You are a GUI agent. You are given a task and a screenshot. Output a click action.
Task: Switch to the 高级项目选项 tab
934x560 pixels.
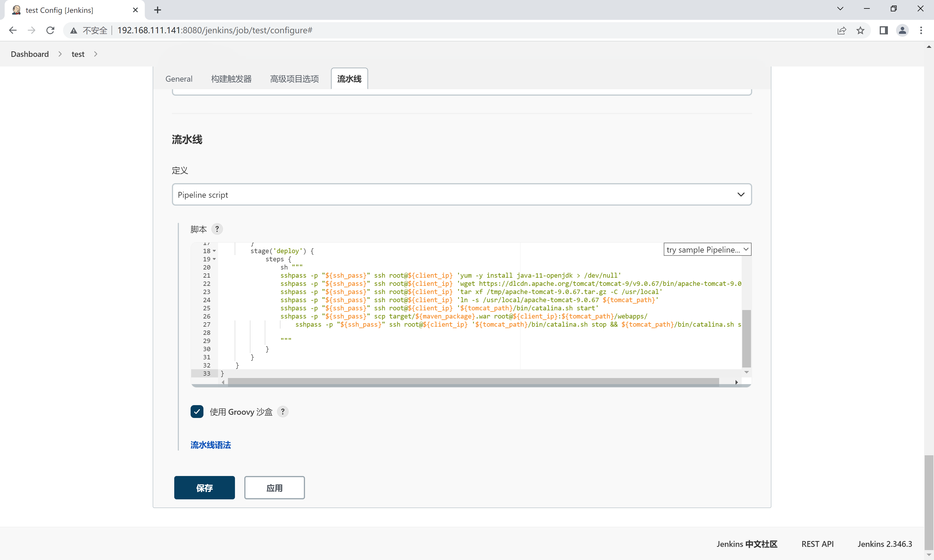(x=295, y=78)
